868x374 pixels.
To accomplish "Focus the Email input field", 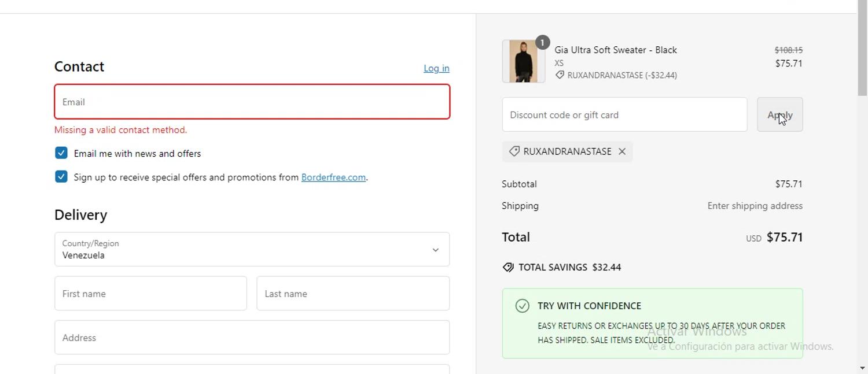I will (252, 102).
